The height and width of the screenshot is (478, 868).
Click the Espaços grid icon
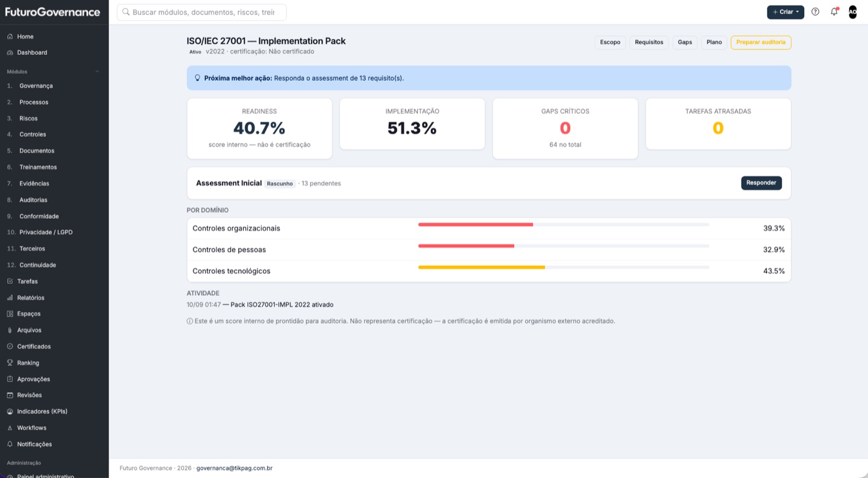coord(10,314)
